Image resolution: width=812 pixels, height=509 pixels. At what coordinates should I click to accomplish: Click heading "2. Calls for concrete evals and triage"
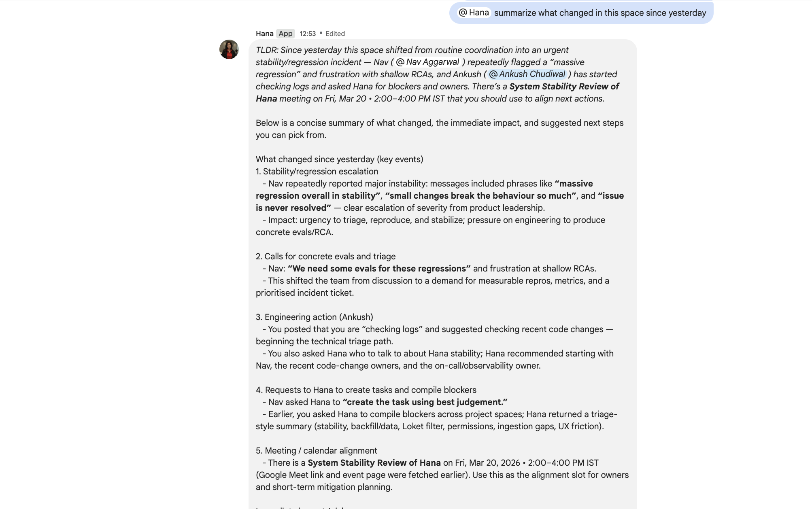(x=325, y=257)
